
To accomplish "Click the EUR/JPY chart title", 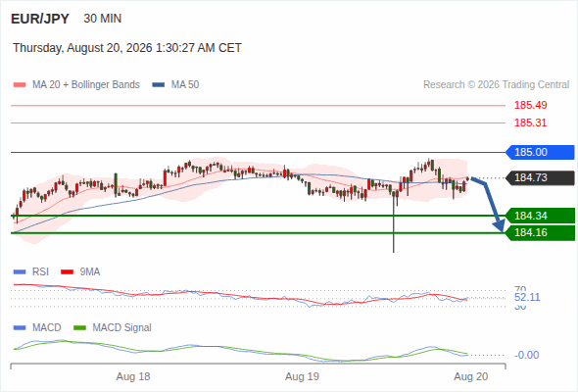I will click(x=40, y=19).
